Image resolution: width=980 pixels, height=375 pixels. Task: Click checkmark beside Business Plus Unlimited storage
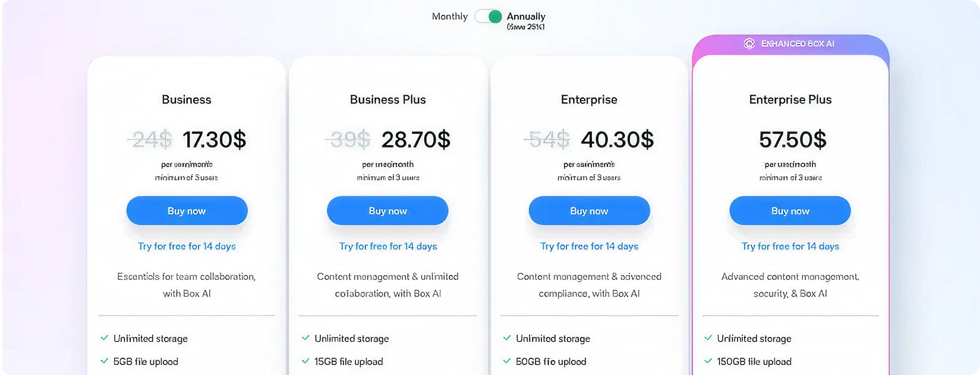[305, 338]
